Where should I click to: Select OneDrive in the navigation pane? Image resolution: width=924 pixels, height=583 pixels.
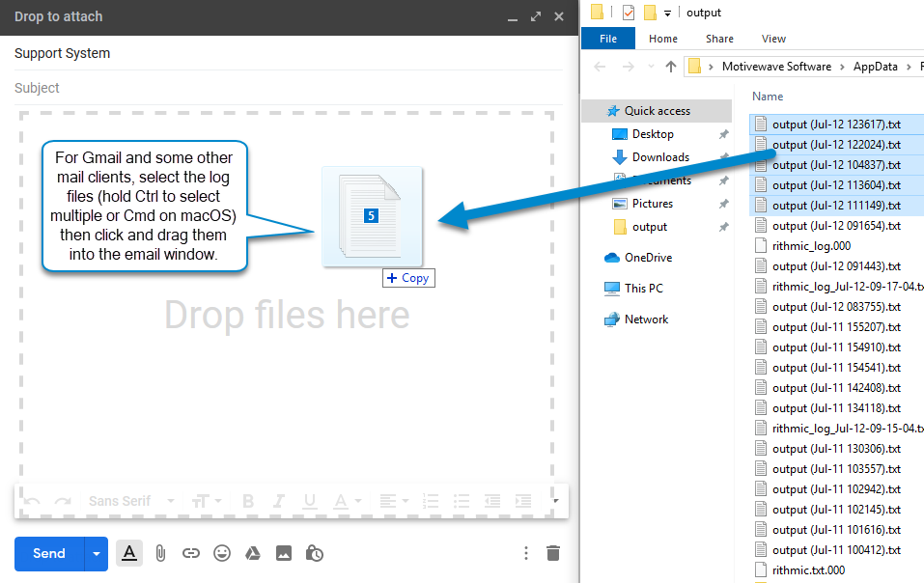[x=648, y=258]
